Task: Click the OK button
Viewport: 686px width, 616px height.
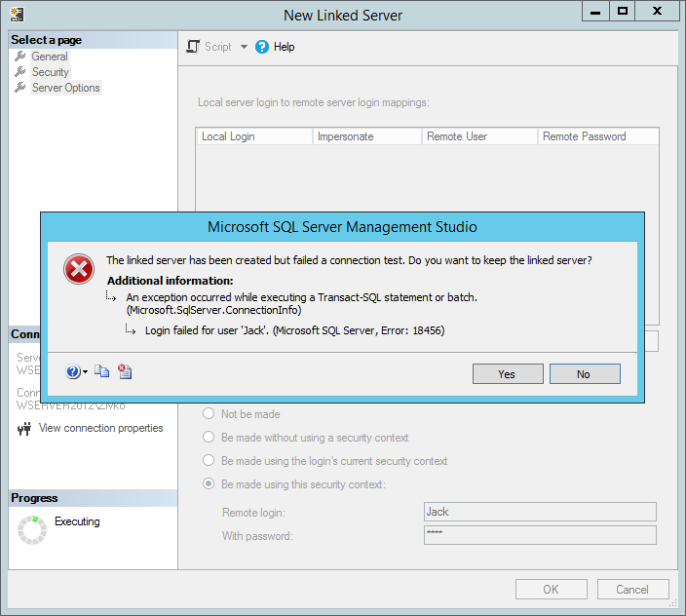Action: tap(552, 590)
